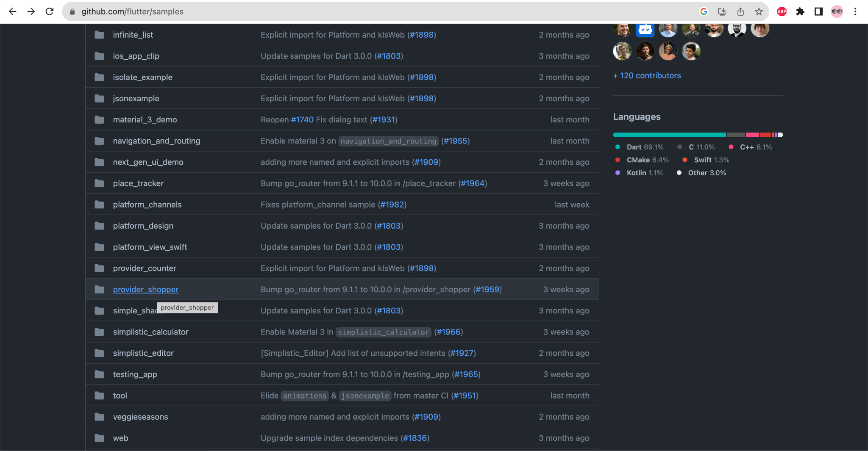Toggle the browser side panel icon
This screenshot has height=451, width=868.
pyautogui.click(x=818, y=11)
